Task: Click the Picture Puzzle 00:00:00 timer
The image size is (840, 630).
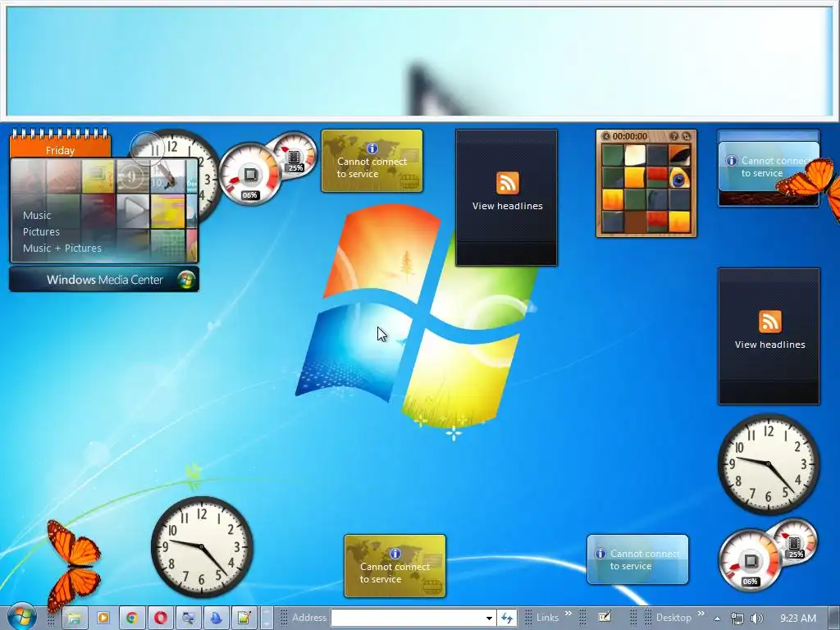Action: point(629,136)
